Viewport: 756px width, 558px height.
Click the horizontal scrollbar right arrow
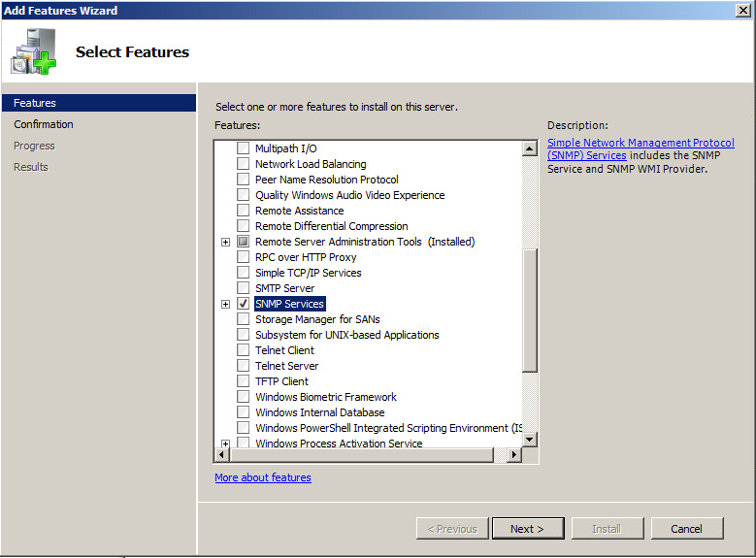coord(514,454)
